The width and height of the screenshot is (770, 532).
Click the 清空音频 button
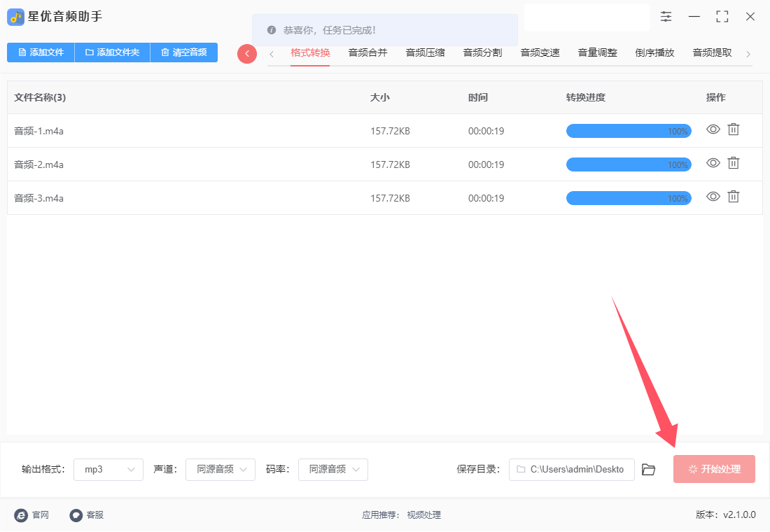(x=183, y=52)
